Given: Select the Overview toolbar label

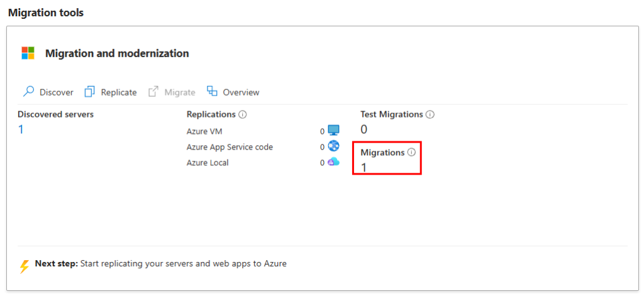Looking at the screenshot, I should click(x=241, y=92).
